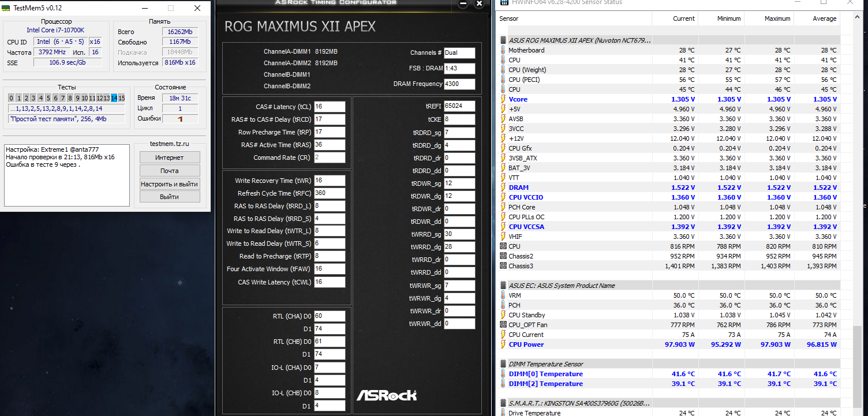Select the icon next to CPU Current
This screenshot has width=868, height=416.
(503, 335)
